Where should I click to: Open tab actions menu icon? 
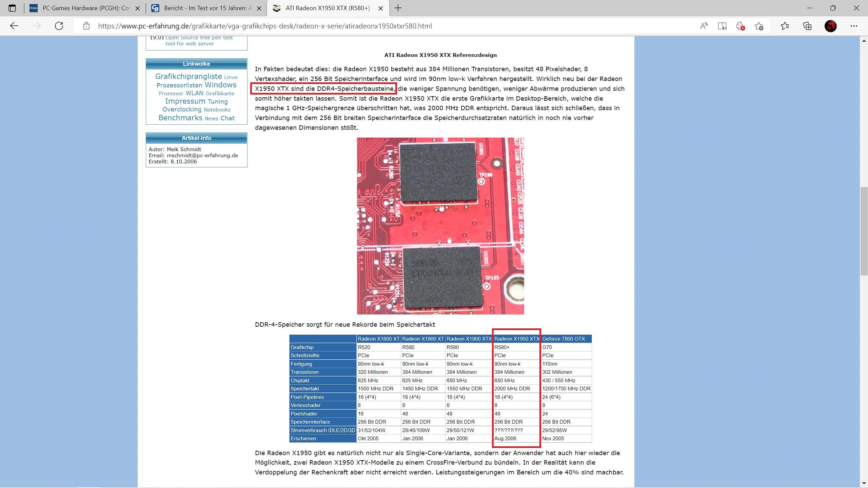[12, 8]
